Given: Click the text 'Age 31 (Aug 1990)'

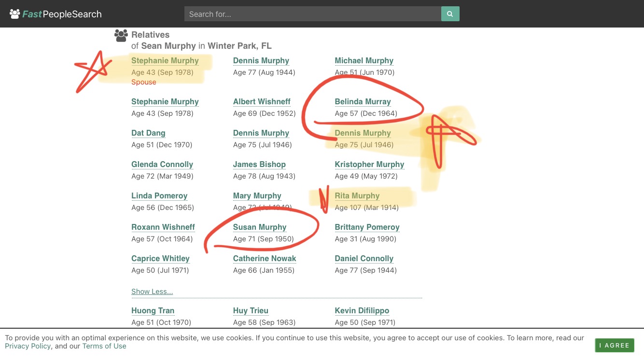Looking at the screenshot, I should (365, 239).
